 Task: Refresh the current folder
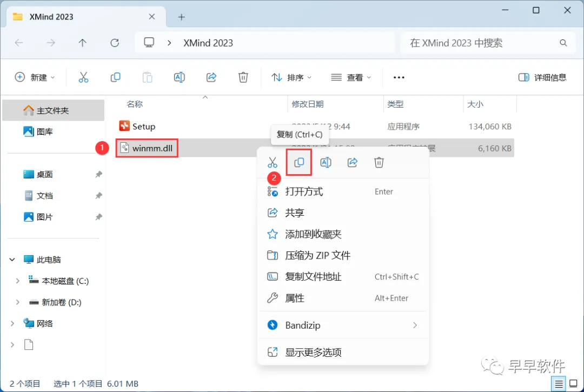tap(115, 43)
